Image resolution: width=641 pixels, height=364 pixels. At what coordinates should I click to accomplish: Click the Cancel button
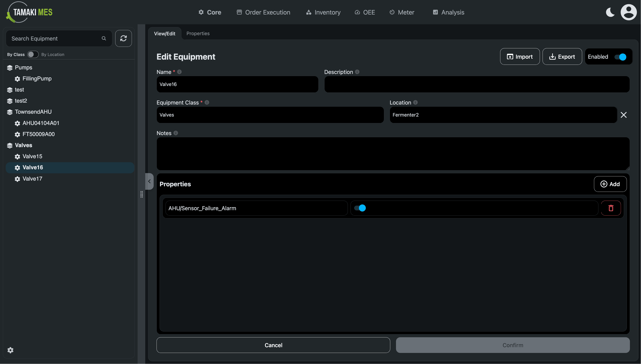(273, 345)
